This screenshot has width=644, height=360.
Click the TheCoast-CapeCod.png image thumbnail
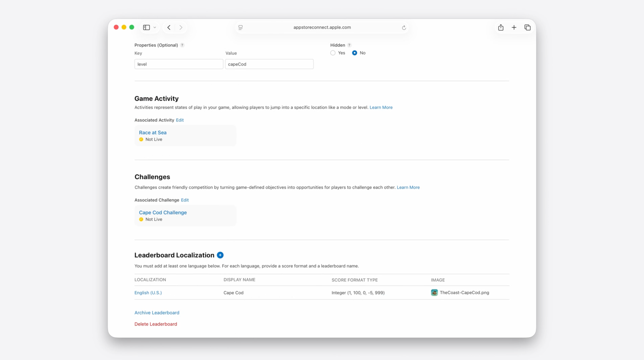coord(435,293)
